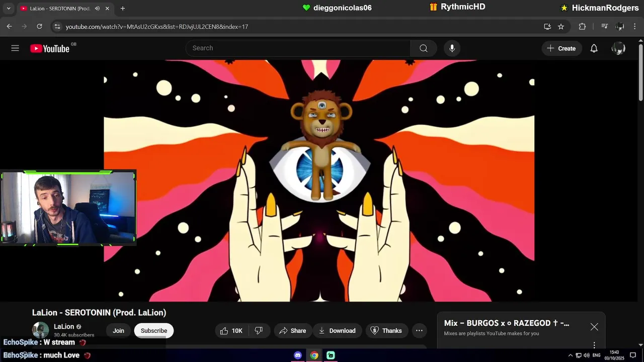Close the LaLion - SEROTONIN tab
This screenshot has width=644, height=362.
coord(108,9)
